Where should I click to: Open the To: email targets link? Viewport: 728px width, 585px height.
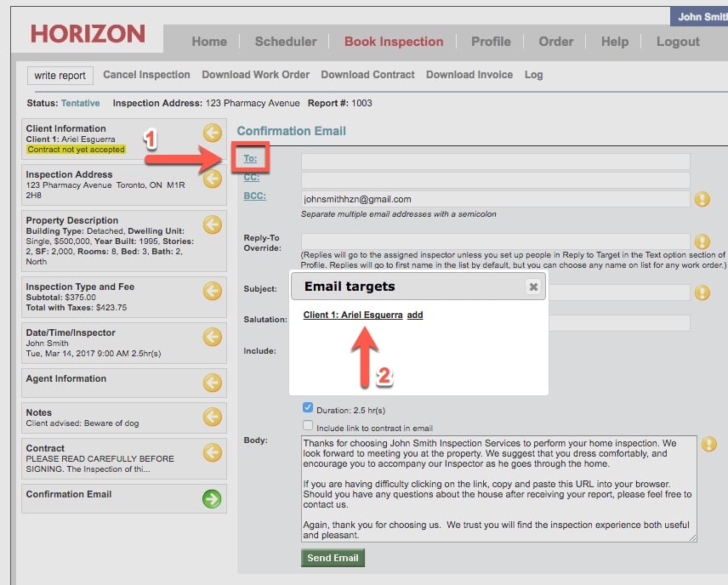250,158
